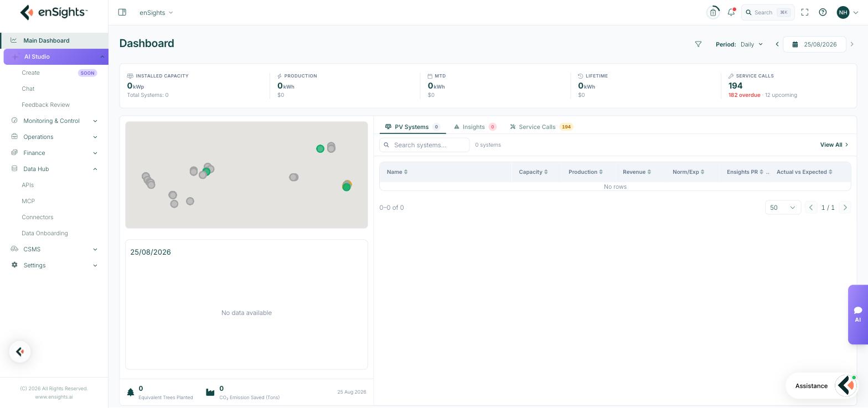This screenshot has height=408, width=868.
Task: Click the Settings gear icon
Action: coord(14,265)
